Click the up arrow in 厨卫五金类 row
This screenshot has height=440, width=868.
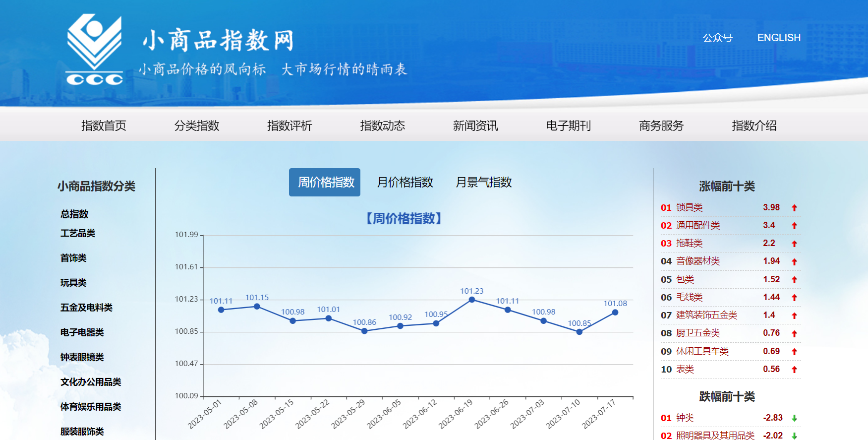tap(794, 333)
